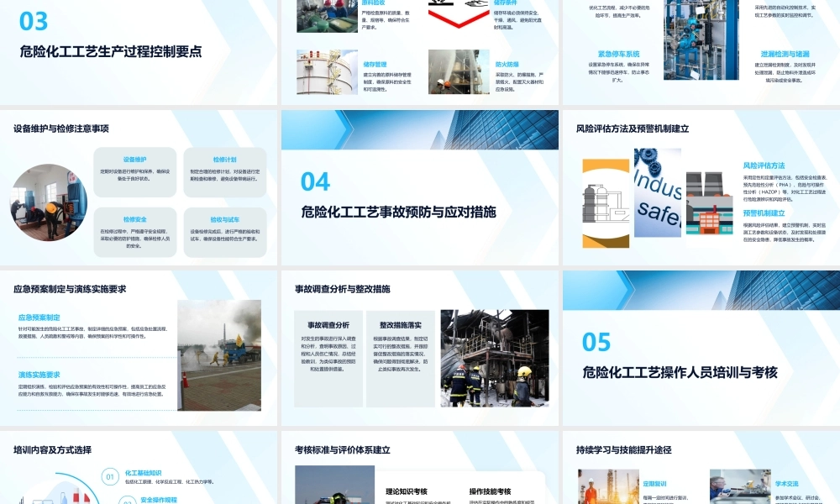840x504 pixels.
Task: Click the 培训内容及方式选择 slide title
Action: coord(52,450)
